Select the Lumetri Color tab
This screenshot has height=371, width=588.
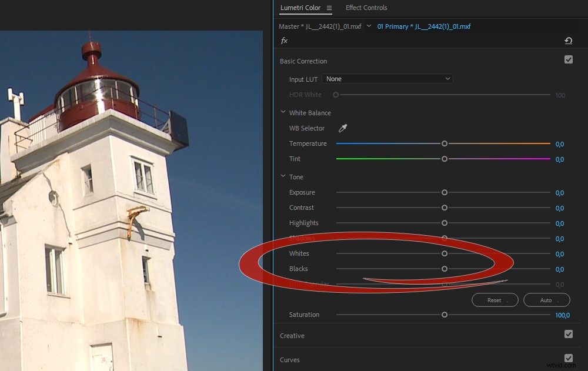pyautogui.click(x=302, y=8)
